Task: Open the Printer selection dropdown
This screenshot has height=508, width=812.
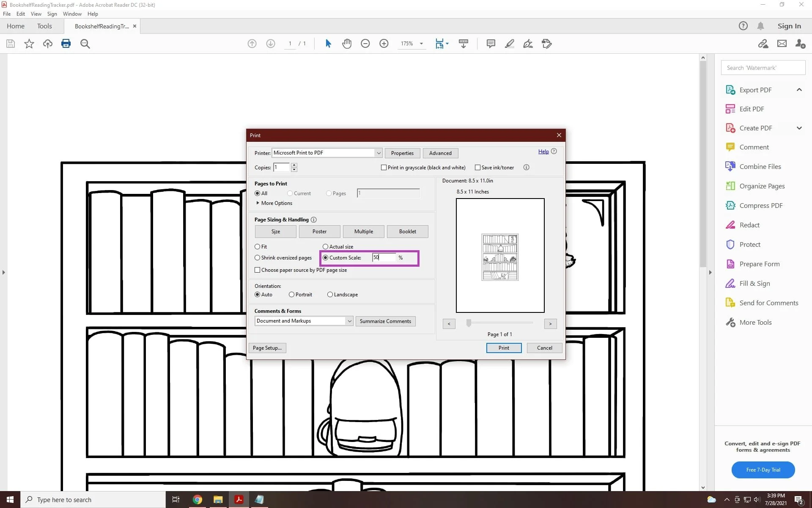Action: [x=378, y=153]
